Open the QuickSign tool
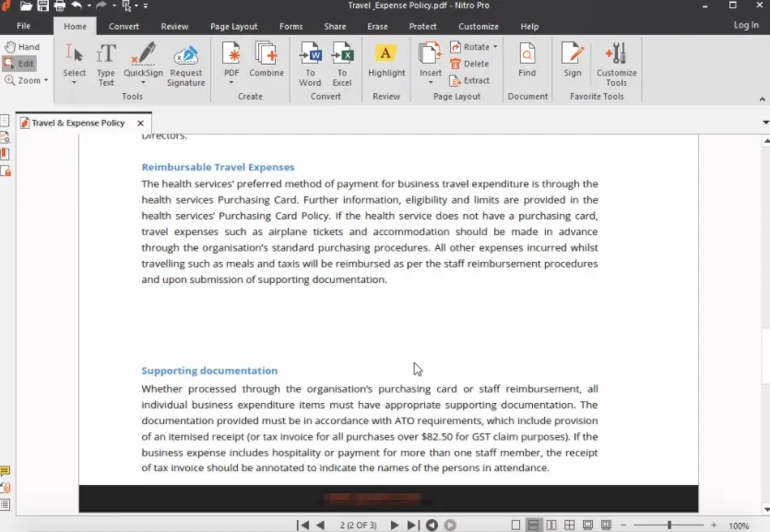 [x=143, y=64]
